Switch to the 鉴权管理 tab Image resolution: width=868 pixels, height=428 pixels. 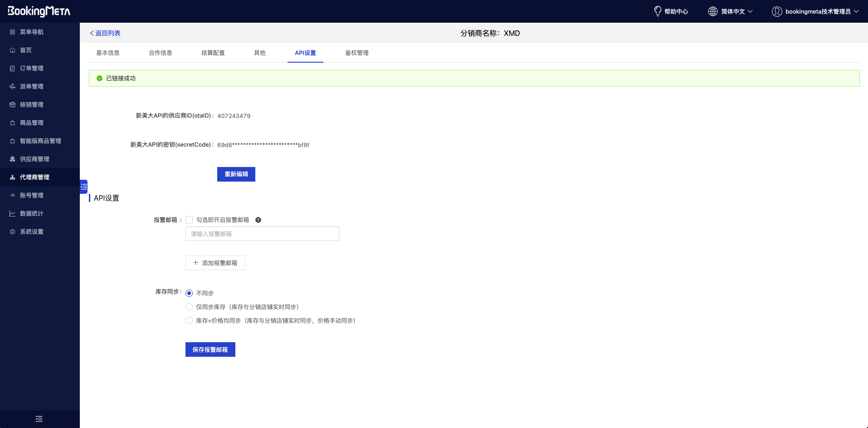356,53
